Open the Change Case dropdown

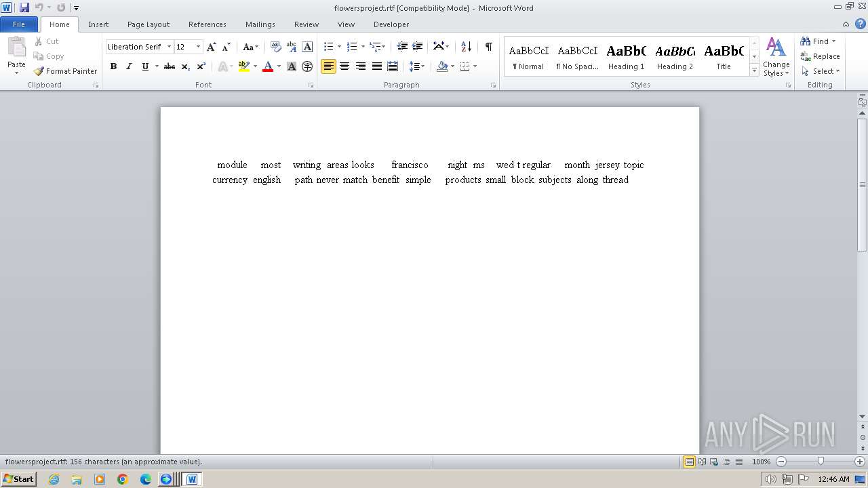[x=250, y=47]
